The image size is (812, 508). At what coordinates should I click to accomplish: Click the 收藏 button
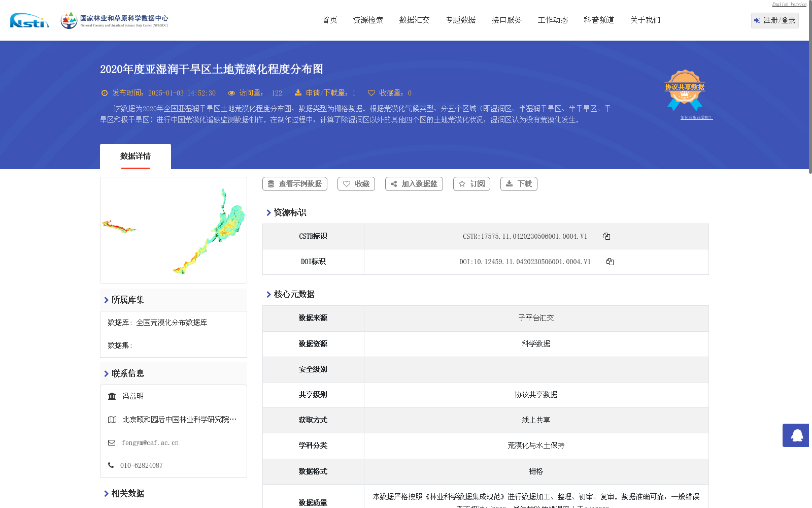click(x=356, y=184)
